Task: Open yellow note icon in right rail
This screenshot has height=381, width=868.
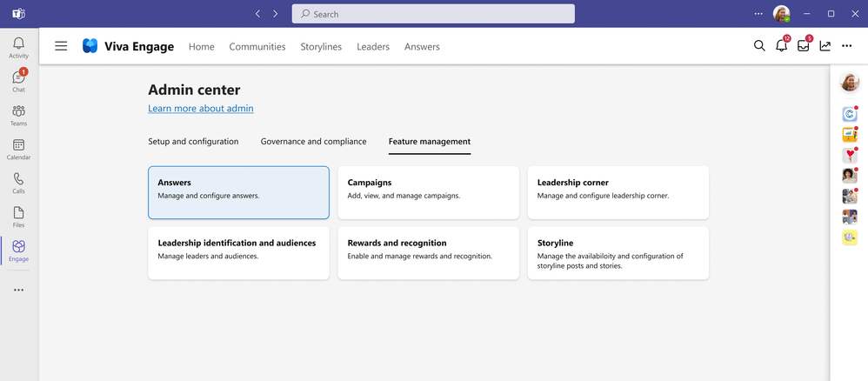Action: pos(849,237)
